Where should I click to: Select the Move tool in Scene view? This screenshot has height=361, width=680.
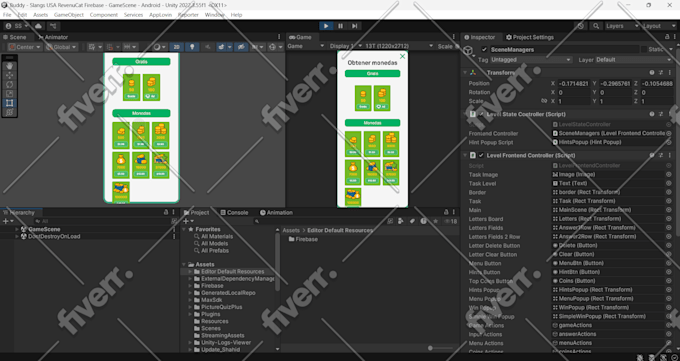pyautogui.click(x=10, y=75)
